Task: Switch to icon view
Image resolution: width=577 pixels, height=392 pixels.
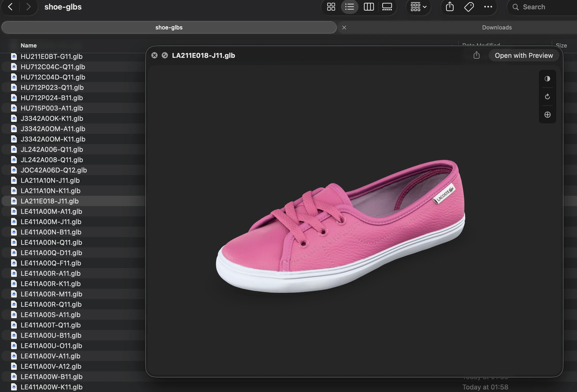Action: [331, 7]
